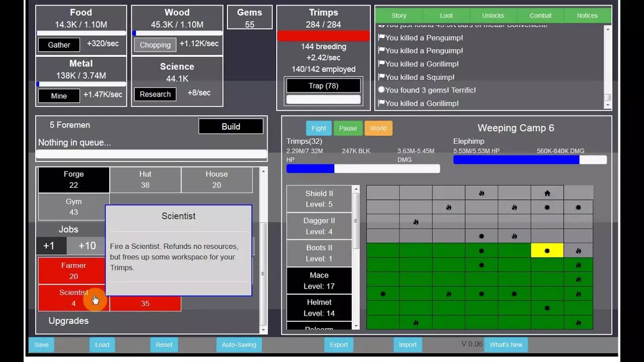Viewport: 644px width, 362px height.
Task: Start mining with the Mine button
Action: click(x=59, y=96)
